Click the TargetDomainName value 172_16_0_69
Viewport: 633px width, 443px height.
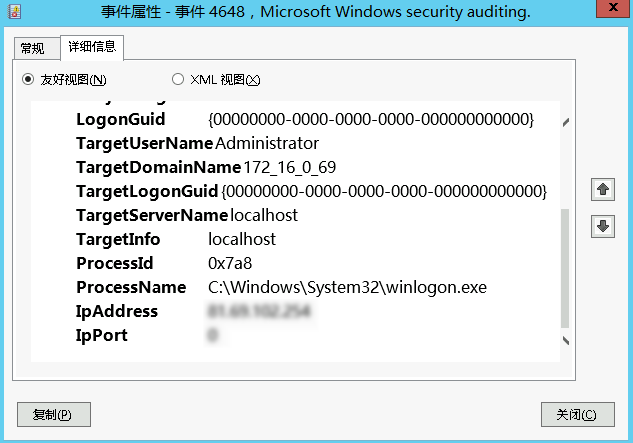(x=289, y=168)
